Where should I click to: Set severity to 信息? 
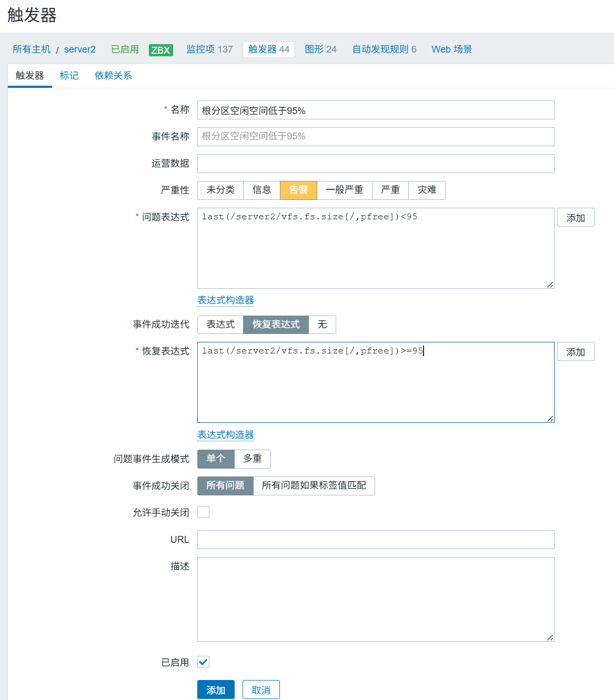coord(261,190)
